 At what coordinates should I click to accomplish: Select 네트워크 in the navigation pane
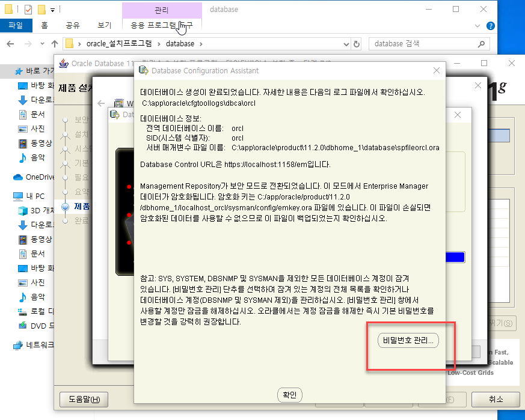(34, 345)
